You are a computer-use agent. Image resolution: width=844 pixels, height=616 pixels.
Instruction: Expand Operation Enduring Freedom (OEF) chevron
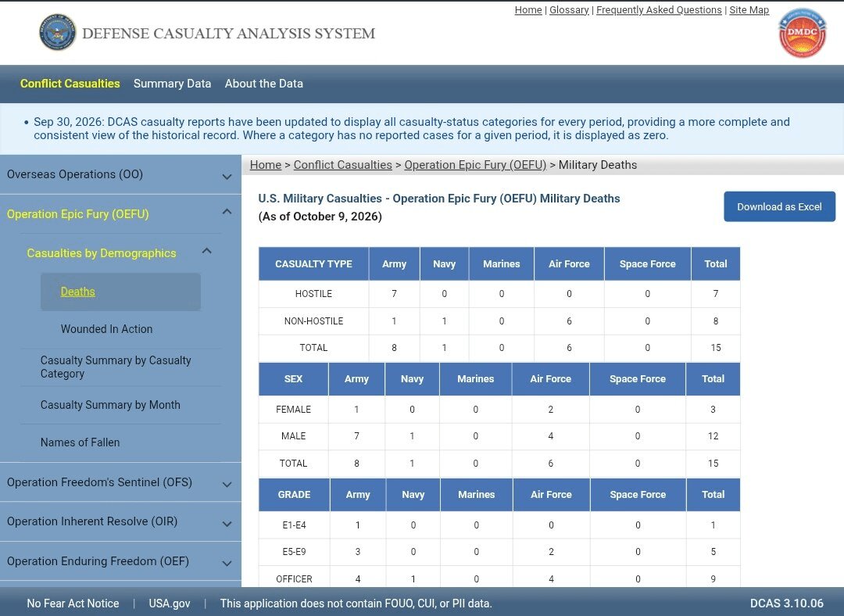point(227,563)
